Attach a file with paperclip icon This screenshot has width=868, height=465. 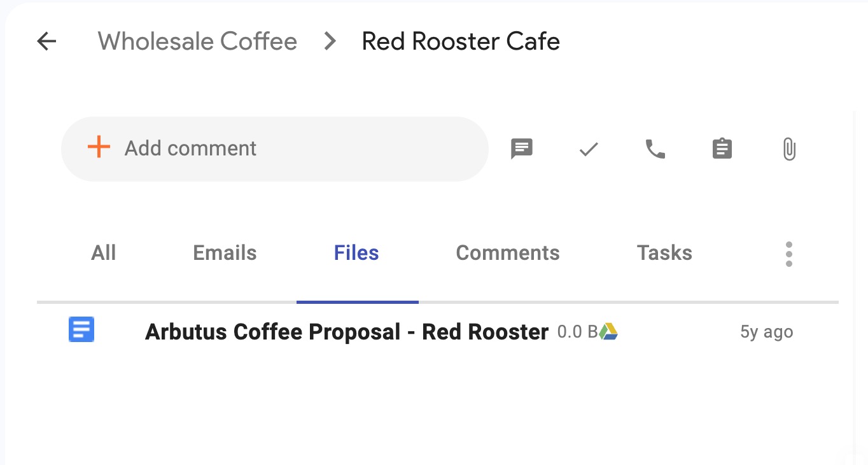(789, 149)
